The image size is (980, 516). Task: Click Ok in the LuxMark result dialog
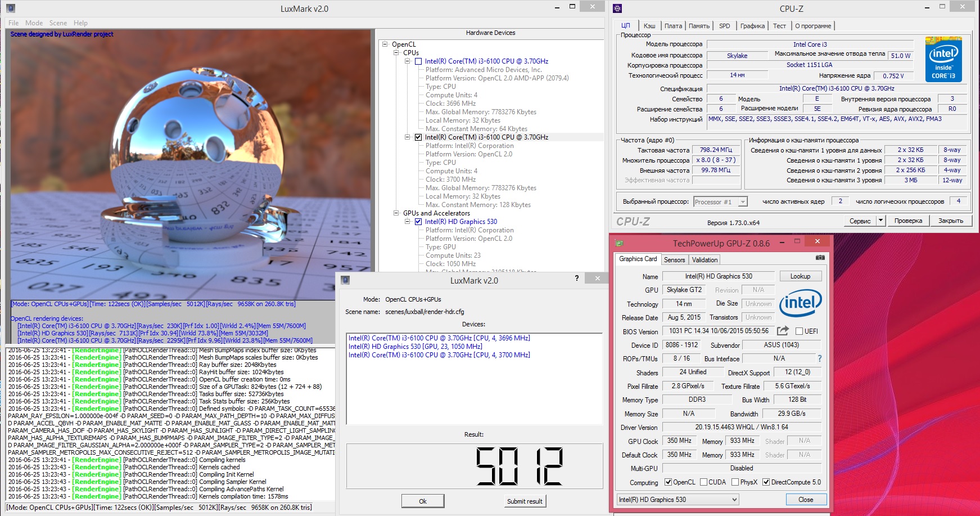[423, 501]
